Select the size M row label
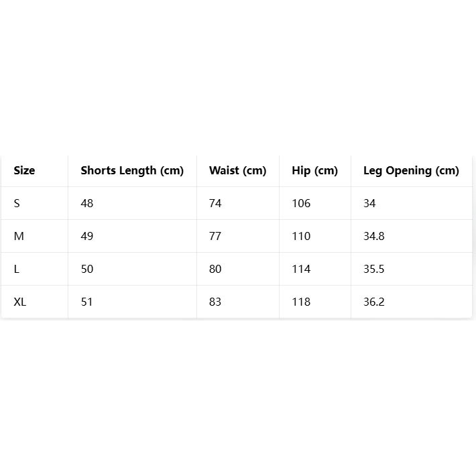476x476 pixels. (x=19, y=236)
